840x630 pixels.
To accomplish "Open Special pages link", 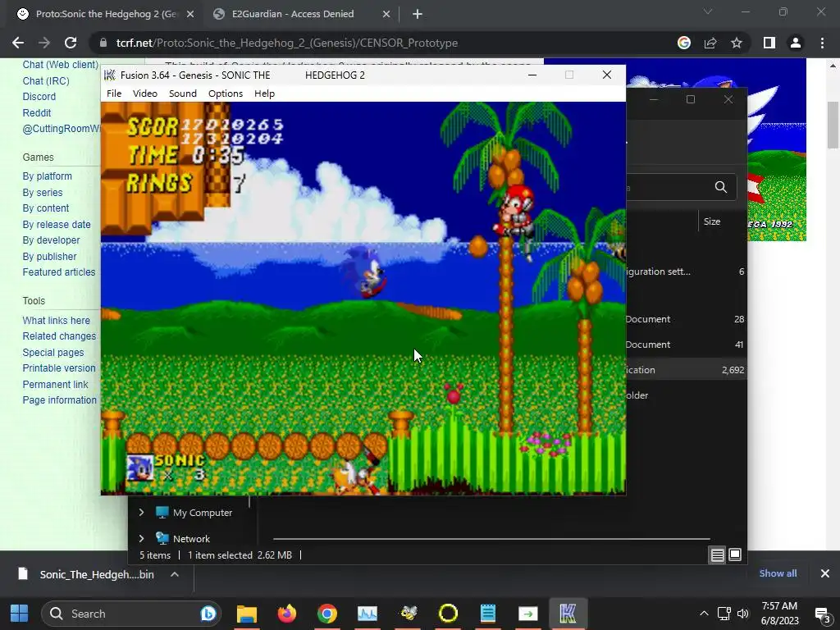I will 53,353.
